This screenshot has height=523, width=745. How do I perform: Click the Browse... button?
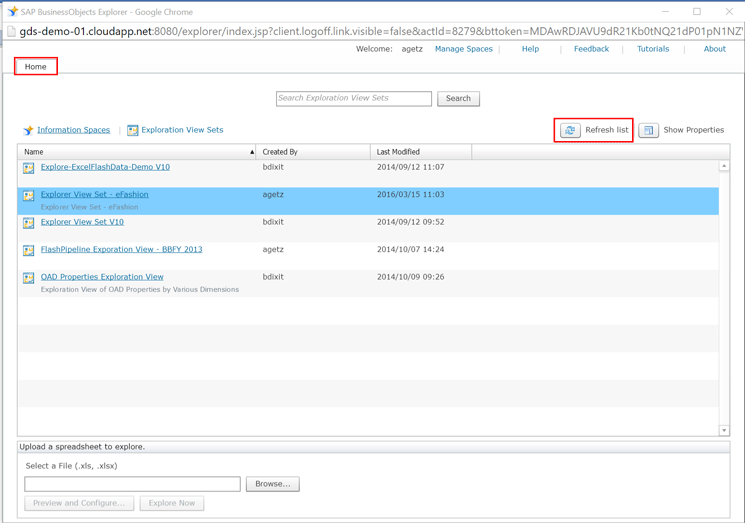pos(273,484)
